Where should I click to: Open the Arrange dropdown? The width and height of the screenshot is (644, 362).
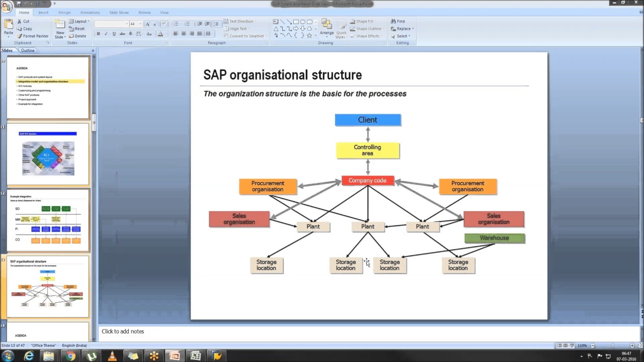tap(327, 29)
